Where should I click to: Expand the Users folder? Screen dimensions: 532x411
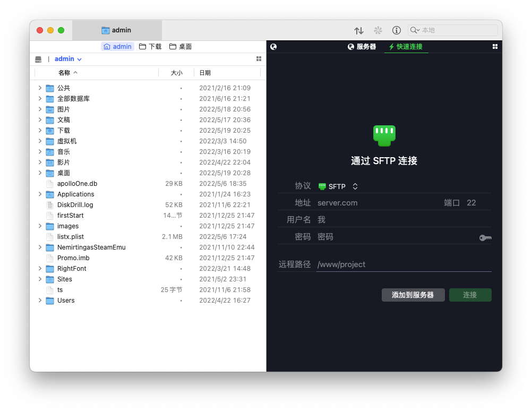pos(40,301)
